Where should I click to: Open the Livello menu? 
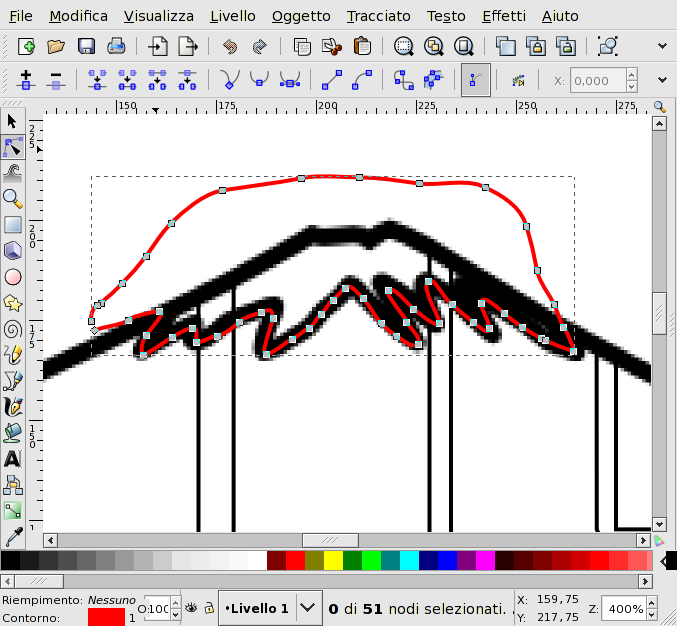pos(233,16)
